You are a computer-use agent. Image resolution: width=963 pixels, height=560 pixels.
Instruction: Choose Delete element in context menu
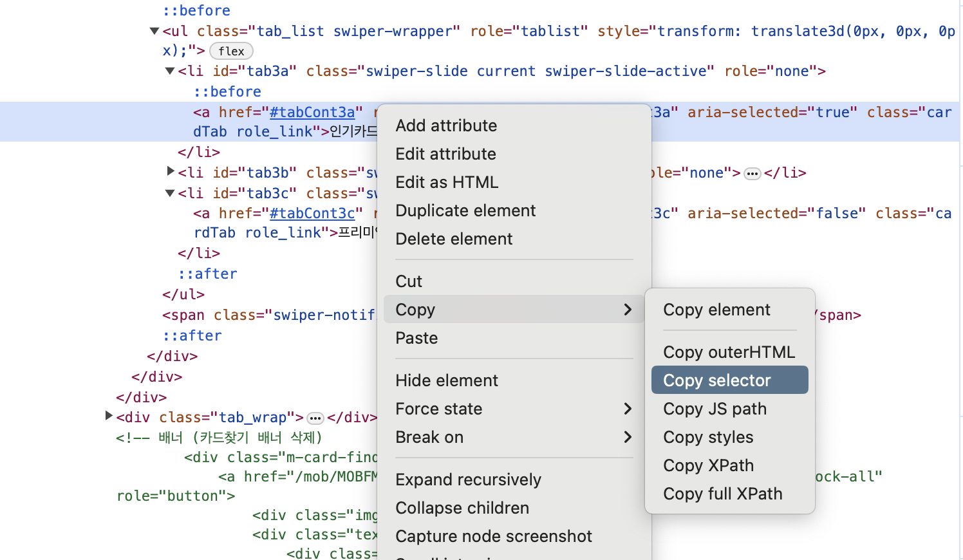point(454,239)
